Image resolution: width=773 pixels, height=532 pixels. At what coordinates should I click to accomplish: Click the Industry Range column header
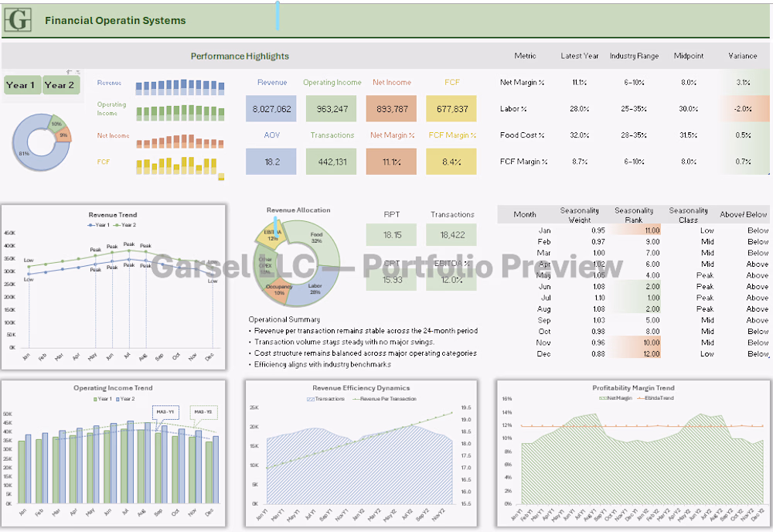634,56
